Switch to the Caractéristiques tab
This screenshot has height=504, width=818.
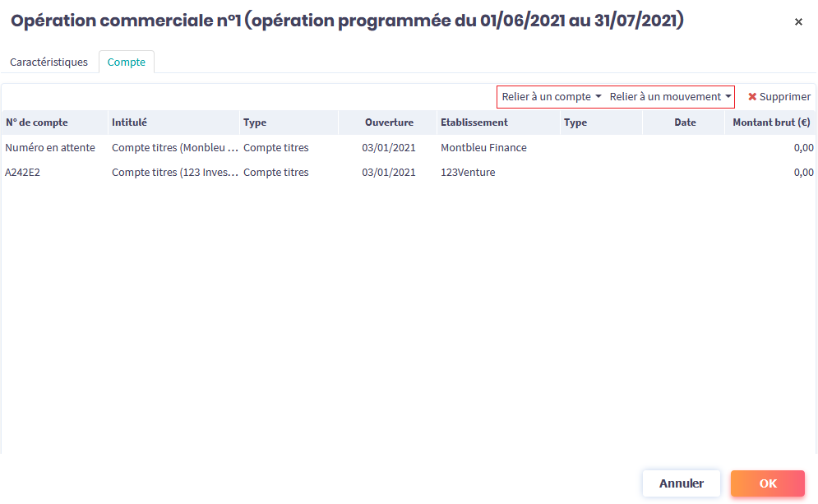pos(49,62)
